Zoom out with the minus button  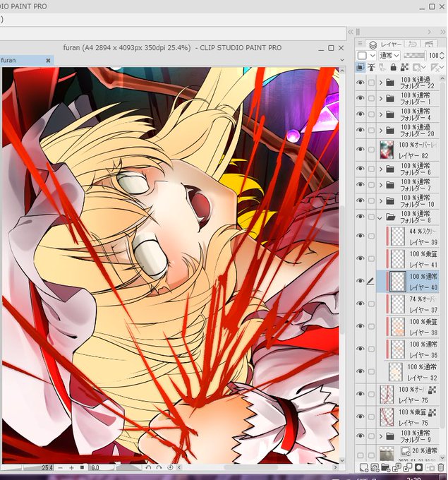pos(60,468)
